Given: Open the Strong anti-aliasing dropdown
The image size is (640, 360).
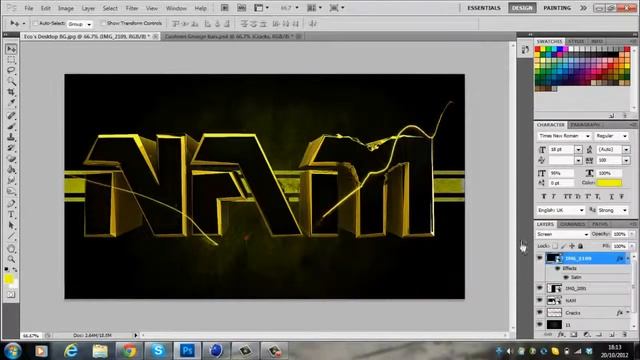Looking at the screenshot, I should (x=613, y=210).
